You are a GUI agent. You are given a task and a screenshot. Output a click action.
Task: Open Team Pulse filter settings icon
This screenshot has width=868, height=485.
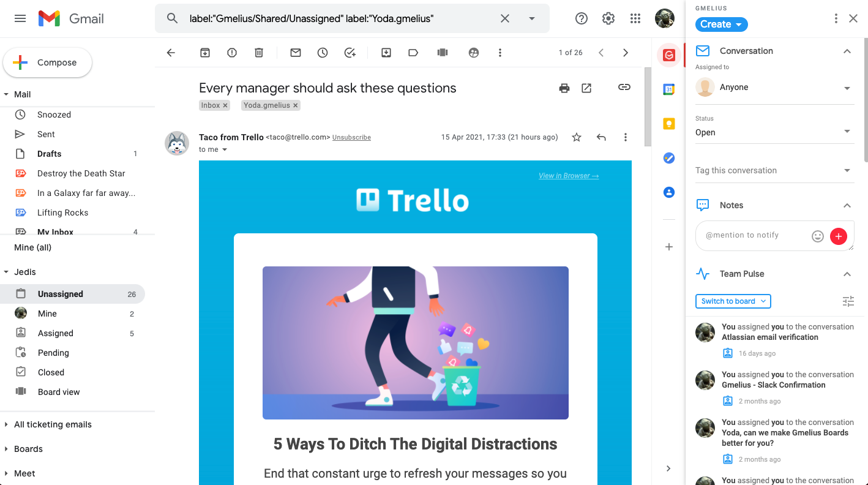click(x=848, y=301)
